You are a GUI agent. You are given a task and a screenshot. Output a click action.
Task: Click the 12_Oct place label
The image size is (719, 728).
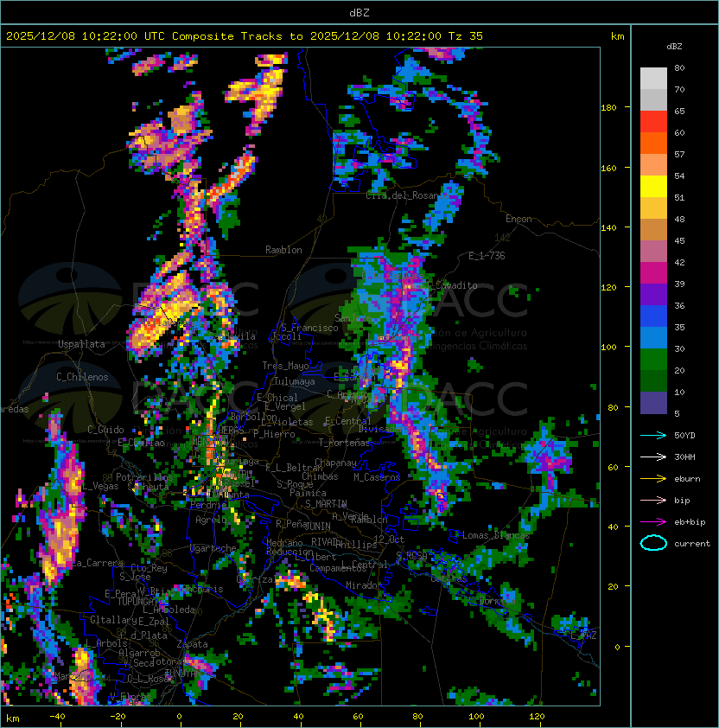[x=389, y=540]
